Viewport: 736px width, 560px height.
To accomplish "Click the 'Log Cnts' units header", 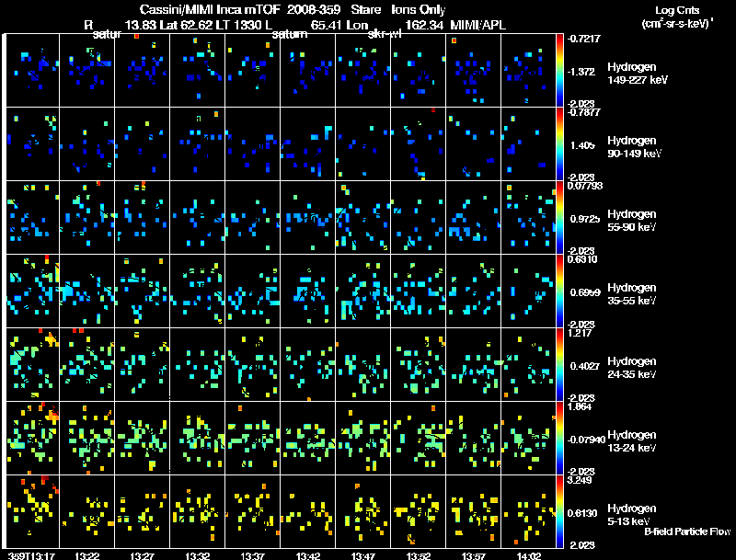I will (x=677, y=10).
